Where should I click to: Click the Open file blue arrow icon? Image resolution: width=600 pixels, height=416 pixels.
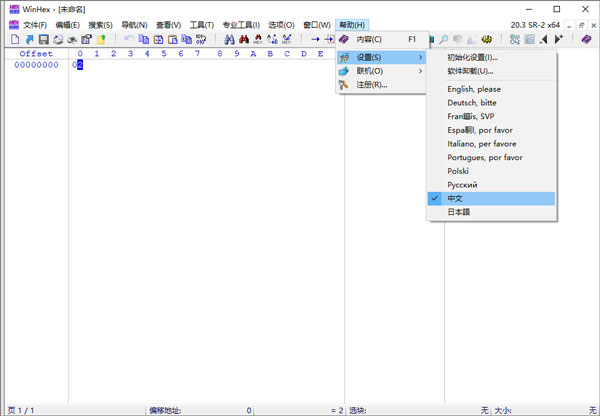pos(29,39)
